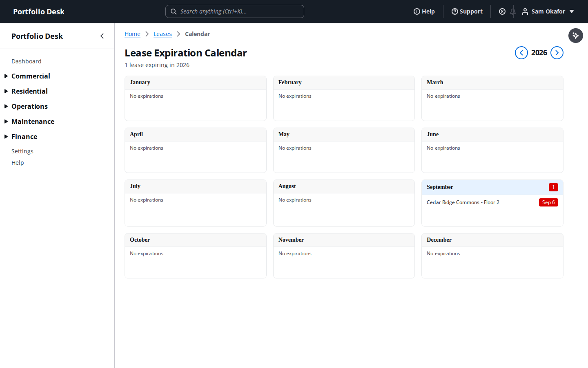The image size is (588, 368).
Task: Follow the Home breadcrumb link
Action: pyautogui.click(x=132, y=34)
